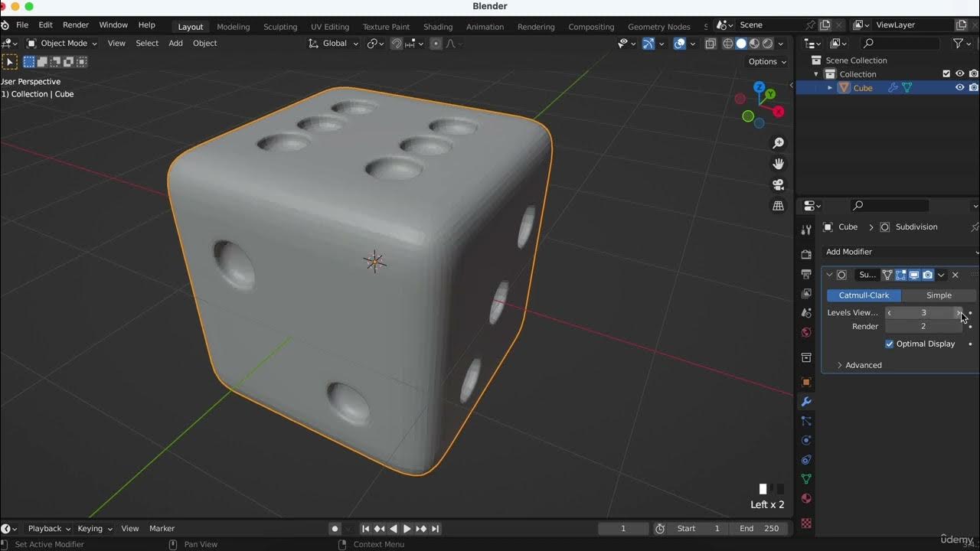The image size is (980, 551).
Task: Toggle camera view with the camera gizmo
Action: pos(779,184)
